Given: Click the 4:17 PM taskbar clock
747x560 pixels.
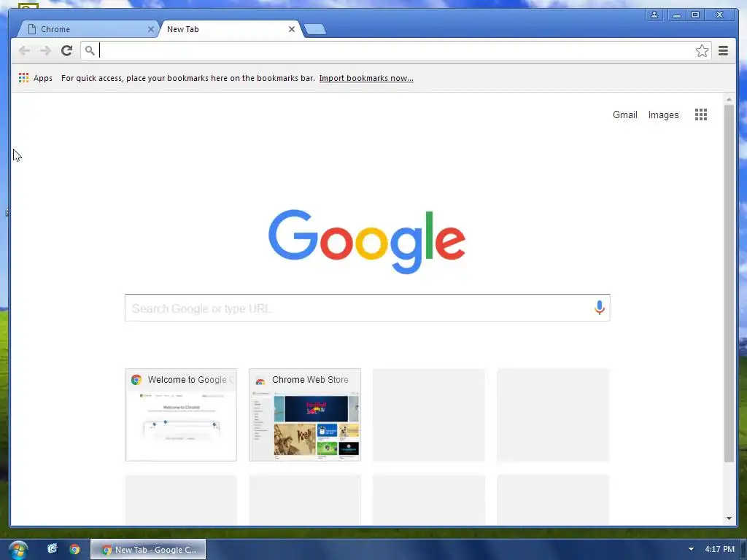Looking at the screenshot, I should coord(719,549).
